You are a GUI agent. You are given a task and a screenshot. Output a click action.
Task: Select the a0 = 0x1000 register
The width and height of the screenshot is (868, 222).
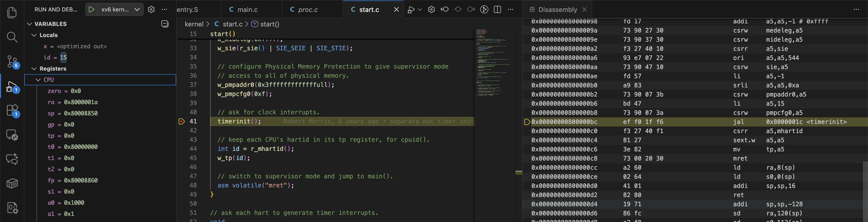[100, 203]
